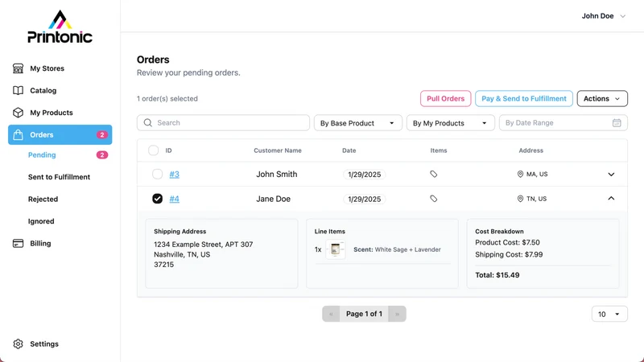The height and width of the screenshot is (362, 644).
Task: Open the By My Products dropdown
Action: coord(450,123)
